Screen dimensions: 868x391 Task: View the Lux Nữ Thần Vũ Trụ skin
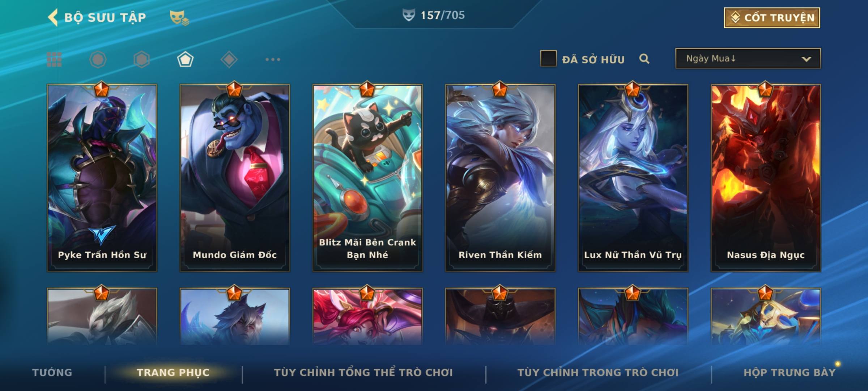[x=633, y=178]
